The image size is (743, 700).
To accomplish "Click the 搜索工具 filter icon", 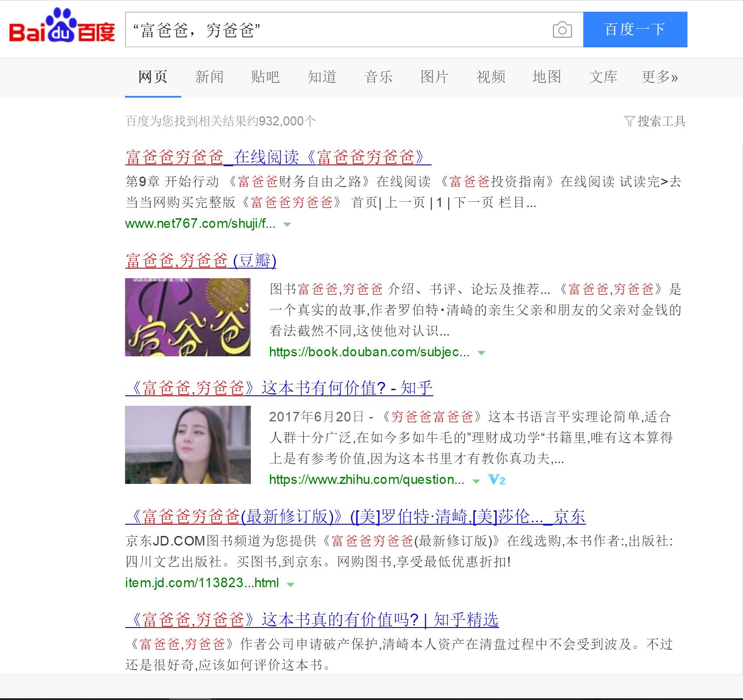I will (629, 121).
